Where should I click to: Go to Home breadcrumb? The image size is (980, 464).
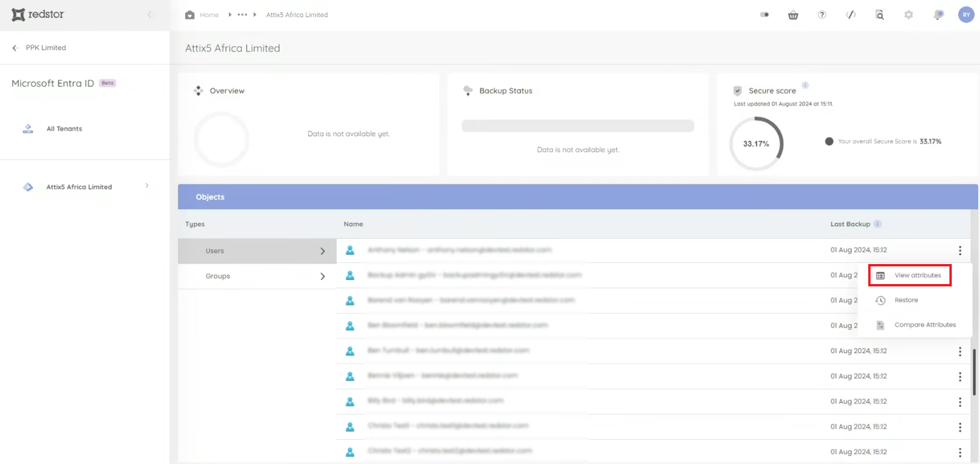pyautogui.click(x=209, y=15)
